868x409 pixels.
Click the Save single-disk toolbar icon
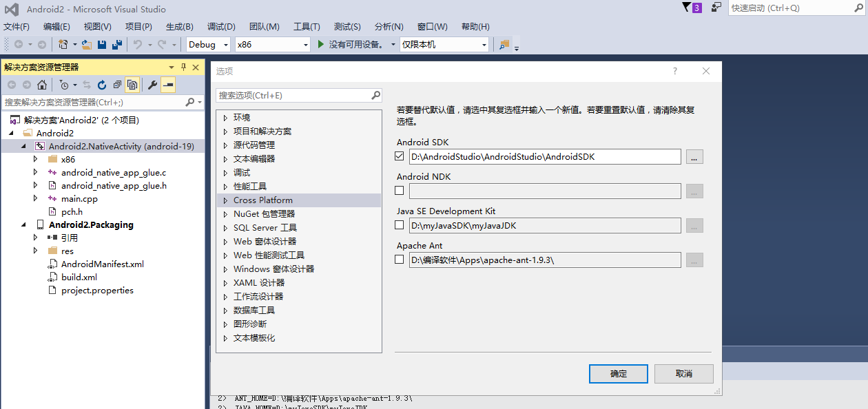tap(102, 44)
